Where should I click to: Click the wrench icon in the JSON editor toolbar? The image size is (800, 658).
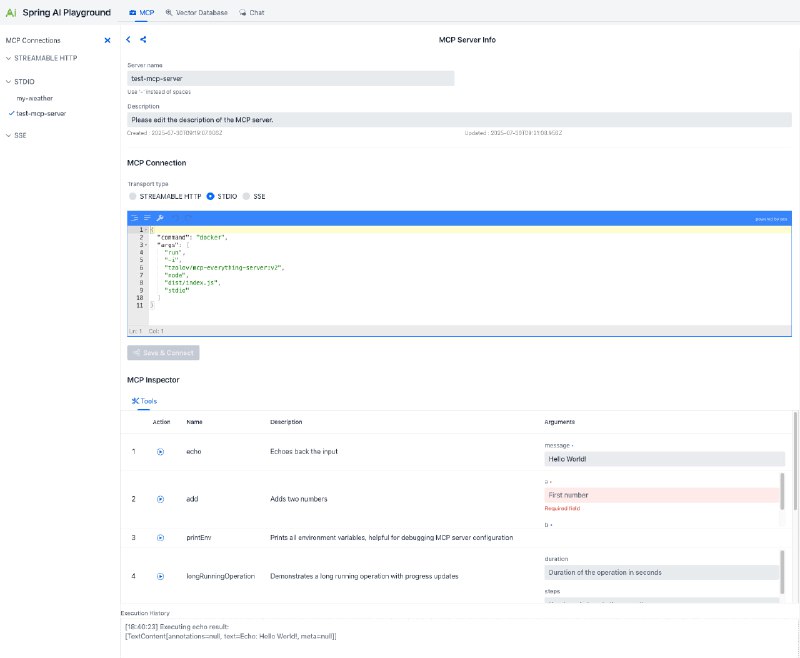point(162,218)
